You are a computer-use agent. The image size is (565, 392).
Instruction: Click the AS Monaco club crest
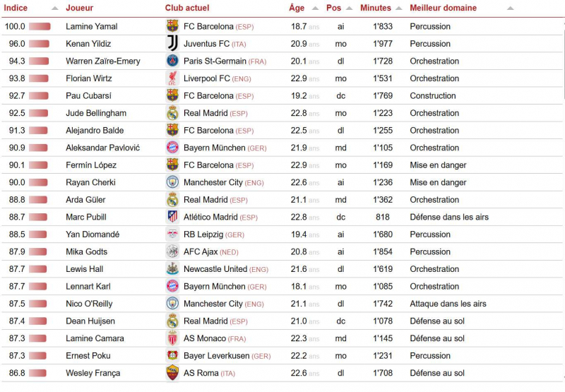(172, 338)
